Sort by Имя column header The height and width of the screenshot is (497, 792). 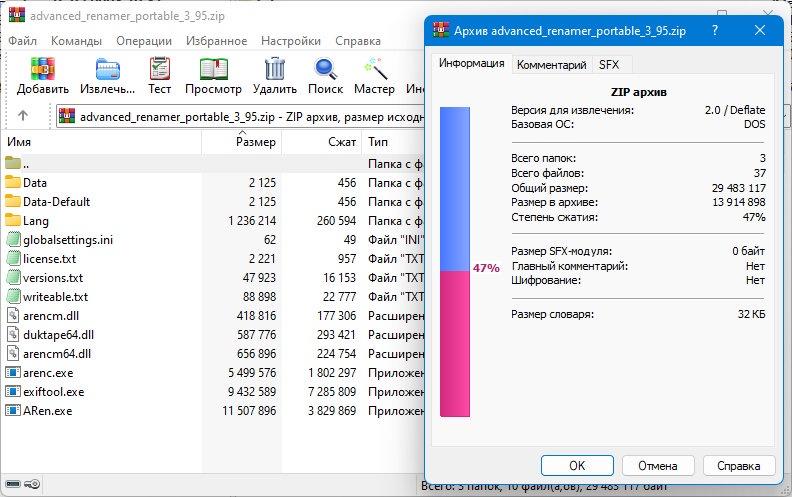(101, 142)
